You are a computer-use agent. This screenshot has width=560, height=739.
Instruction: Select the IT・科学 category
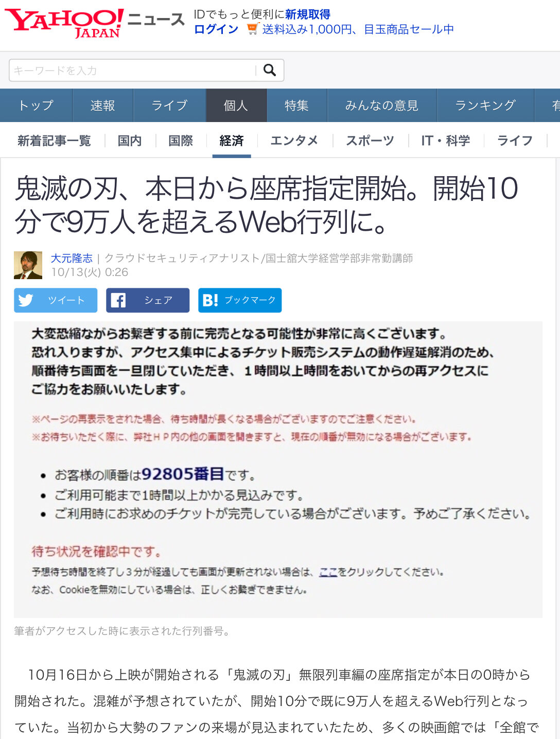coord(446,141)
